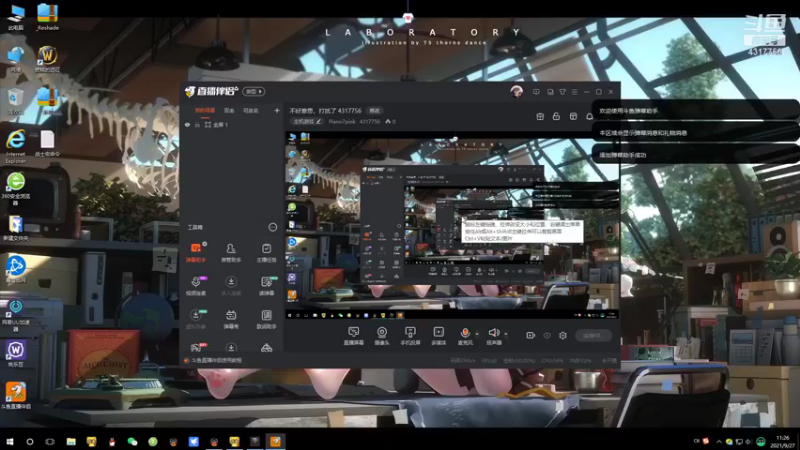
Task: Open the taskbar clock showing 11:26
Action: point(783,441)
